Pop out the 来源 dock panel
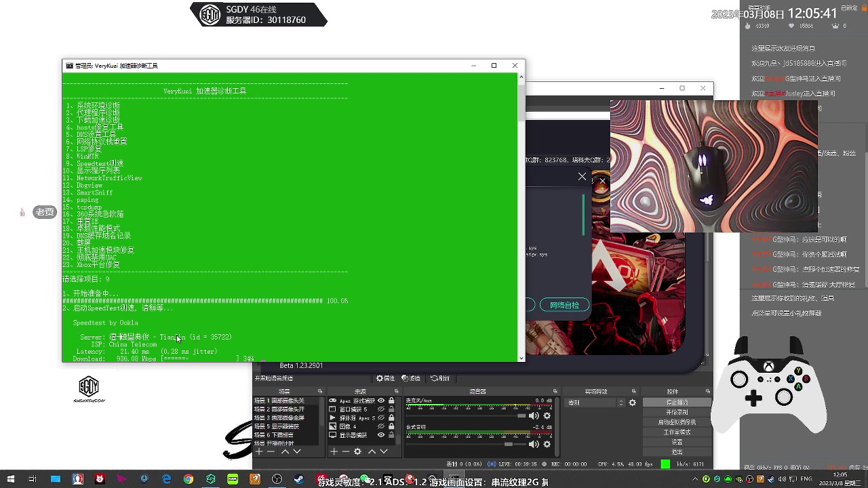This screenshot has height=488, width=868. 397,392
